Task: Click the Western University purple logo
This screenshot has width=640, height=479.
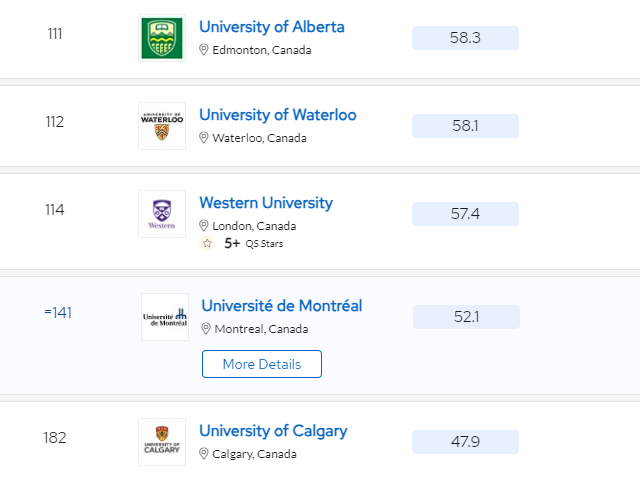Action: click(162, 214)
